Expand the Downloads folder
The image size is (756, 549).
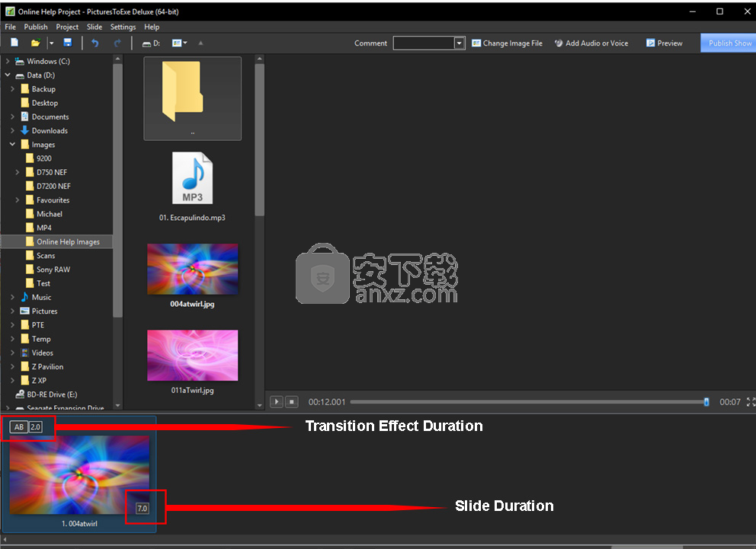tap(12, 130)
